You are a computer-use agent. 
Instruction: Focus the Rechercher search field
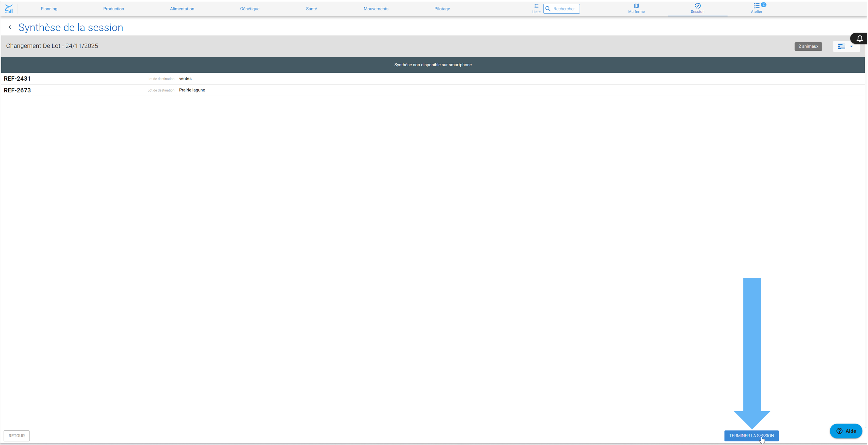coord(562,9)
